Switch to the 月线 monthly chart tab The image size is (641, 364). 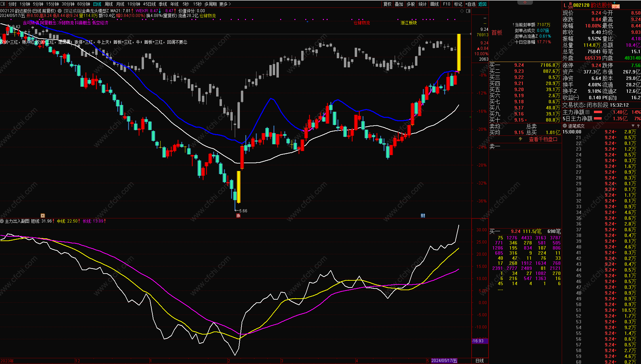tap(120, 4)
